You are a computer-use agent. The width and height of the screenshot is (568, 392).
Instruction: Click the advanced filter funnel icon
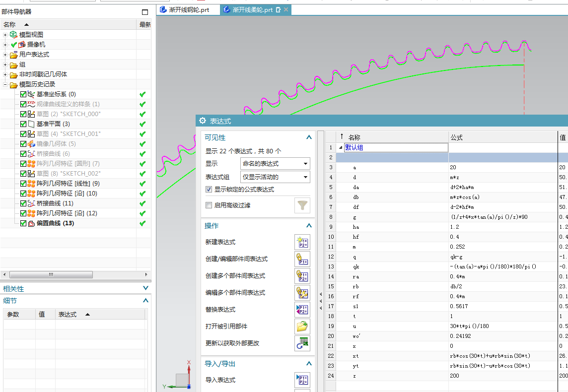[x=302, y=205]
